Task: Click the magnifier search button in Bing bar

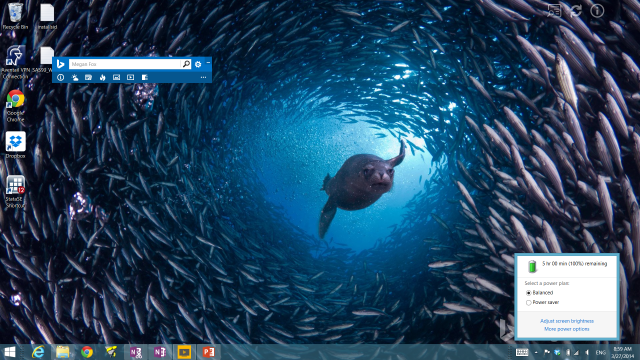Action: [186, 64]
